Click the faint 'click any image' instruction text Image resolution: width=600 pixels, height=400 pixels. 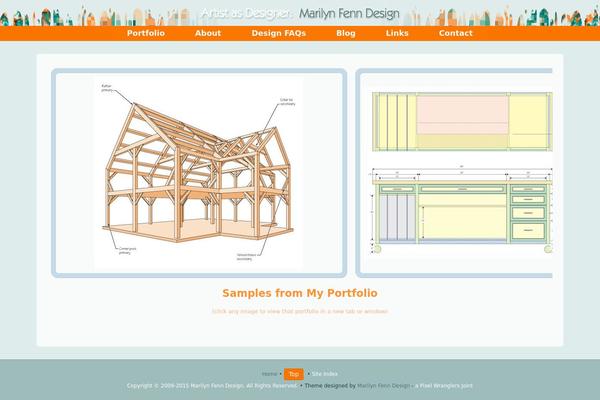click(300, 312)
